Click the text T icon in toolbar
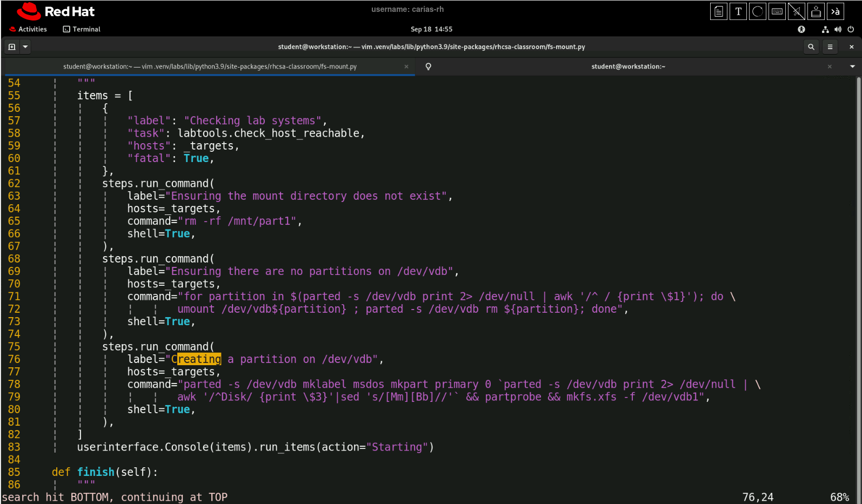The image size is (862, 504). (738, 11)
